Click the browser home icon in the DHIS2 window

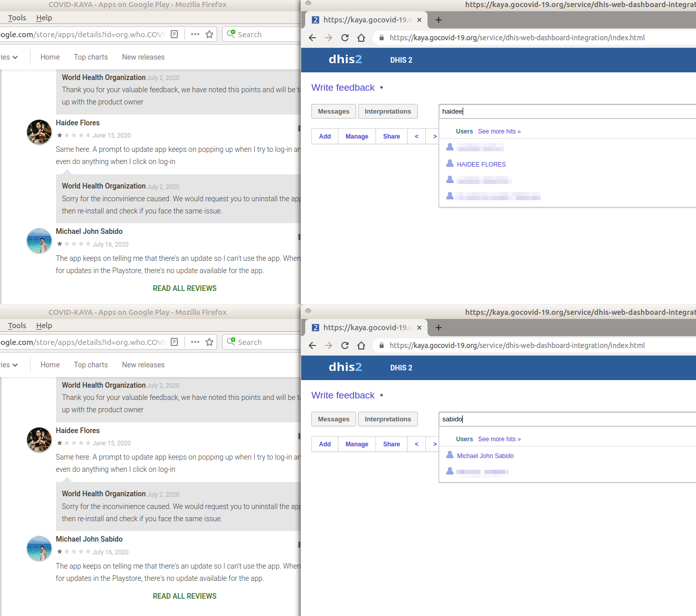tap(361, 37)
